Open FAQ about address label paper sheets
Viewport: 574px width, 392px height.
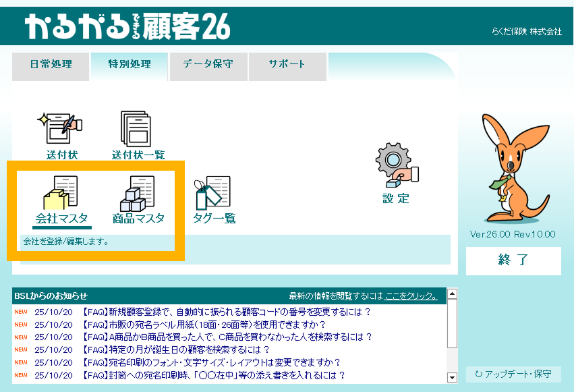[204, 325]
